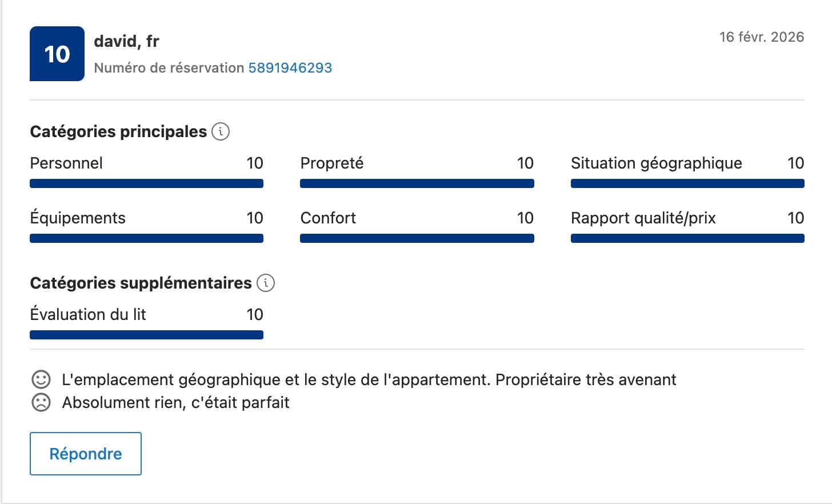Click the Confort rating bar
Viewport: 832px width, 504px height.
tap(417, 238)
